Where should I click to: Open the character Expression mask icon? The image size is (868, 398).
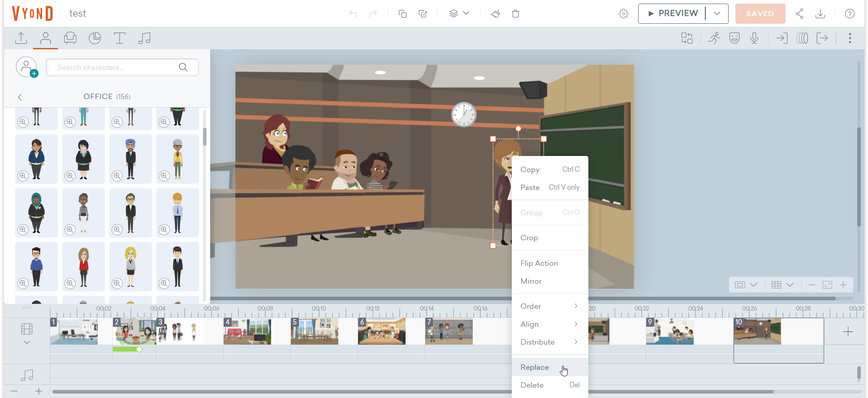(734, 38)
